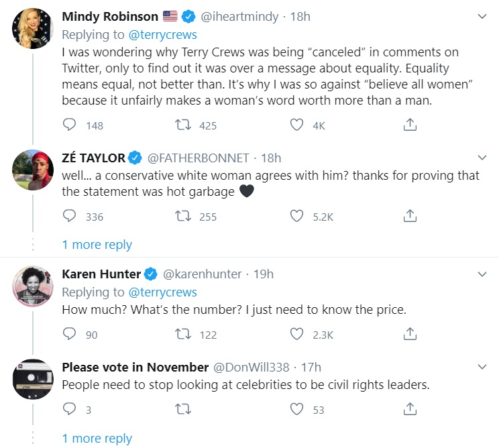499x448 pixels.
Task: Reply to the DonWill338 tweet
Action: point(70,409)
